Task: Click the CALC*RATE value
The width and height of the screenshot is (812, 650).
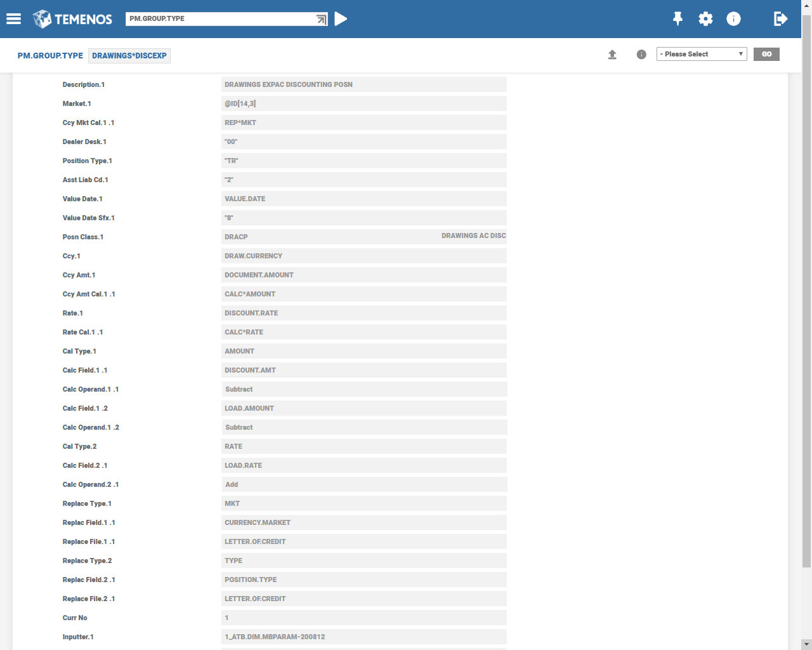Action: 364,332
